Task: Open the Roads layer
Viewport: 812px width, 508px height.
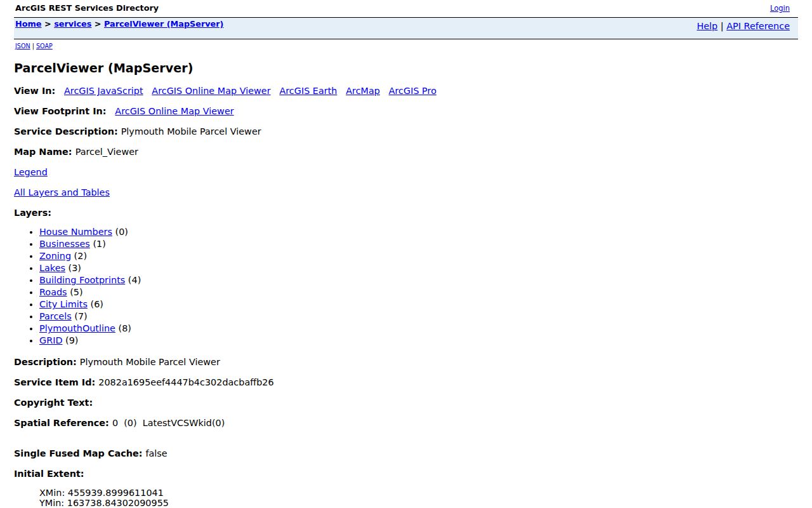Action: click(53, 292)
